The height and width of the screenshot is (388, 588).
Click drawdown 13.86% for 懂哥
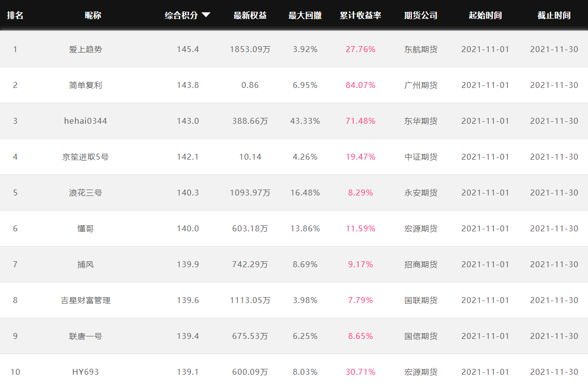(x=305, y=228)
